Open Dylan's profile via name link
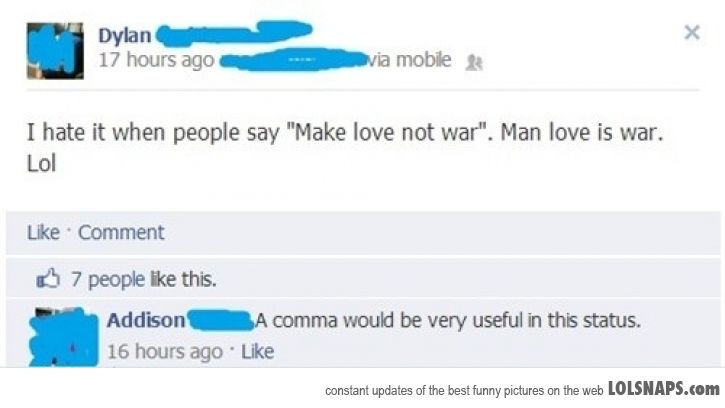This screenshot has width=725, height=408. (x=124, y=36)
